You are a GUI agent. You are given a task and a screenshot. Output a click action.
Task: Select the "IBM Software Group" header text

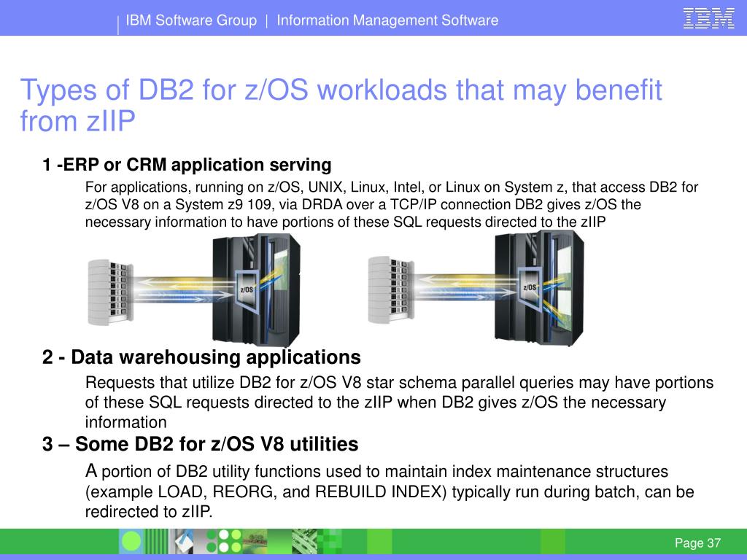pos(191,20)
